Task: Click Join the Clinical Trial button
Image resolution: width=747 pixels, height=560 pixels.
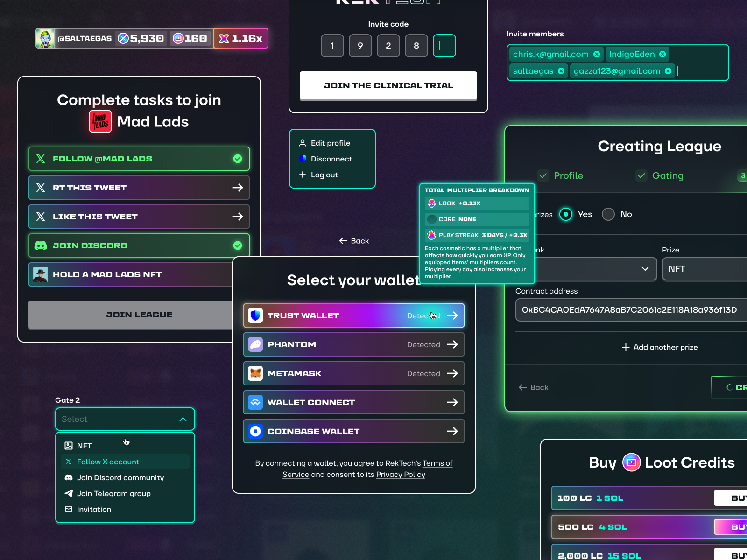Action: (x=388, y=85)
